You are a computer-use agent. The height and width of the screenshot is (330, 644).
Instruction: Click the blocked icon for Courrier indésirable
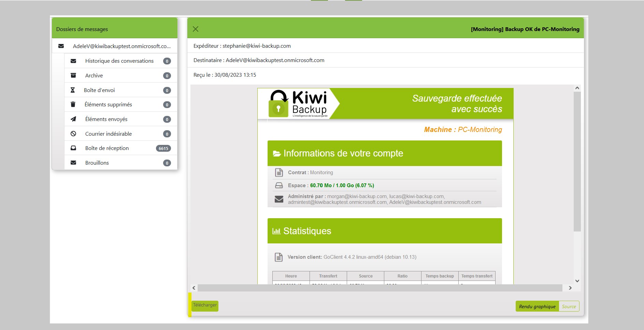73,134
